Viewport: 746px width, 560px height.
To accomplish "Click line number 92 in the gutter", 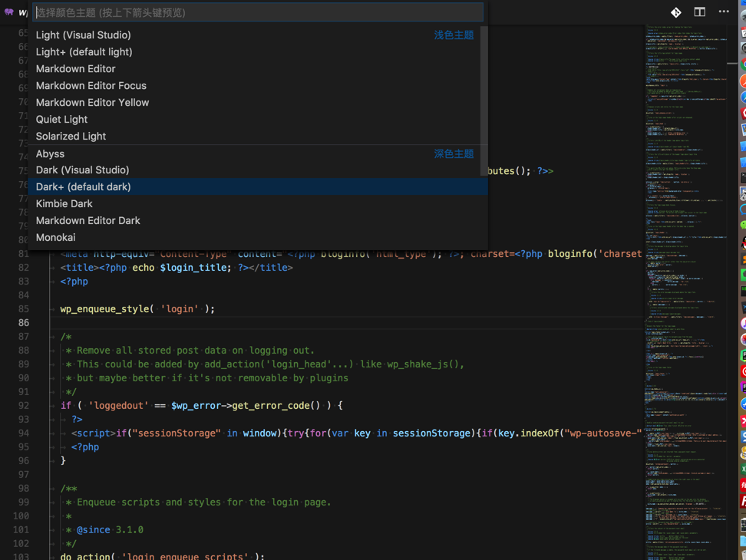I will coord(24,406).
